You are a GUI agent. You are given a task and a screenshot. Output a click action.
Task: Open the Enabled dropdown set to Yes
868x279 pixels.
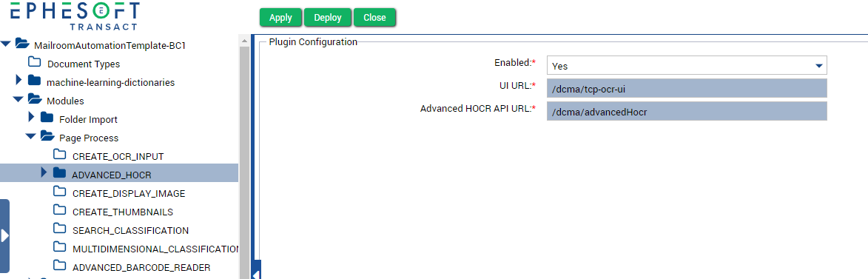tap(687, 65)
